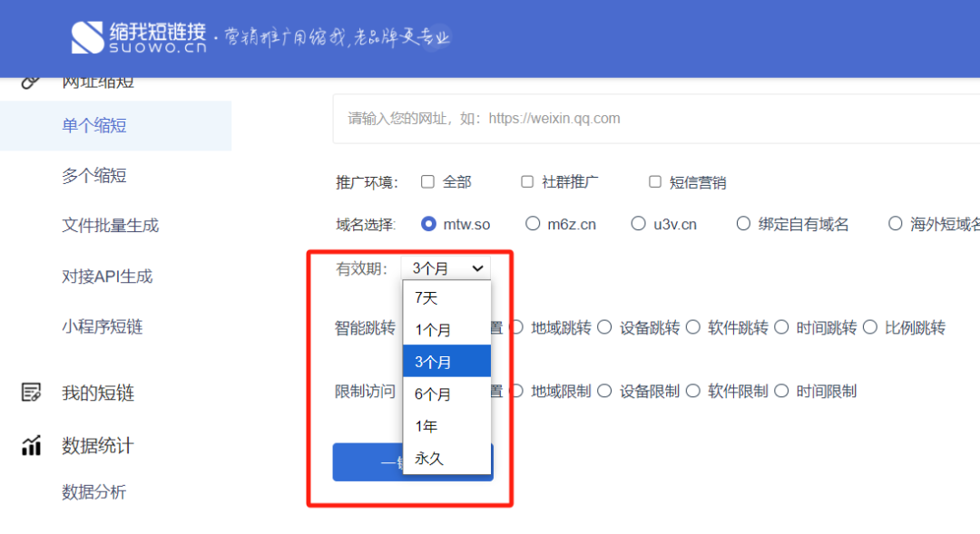Collapse the 有效期 dropdown showing 3个月

tap(446, 268)
